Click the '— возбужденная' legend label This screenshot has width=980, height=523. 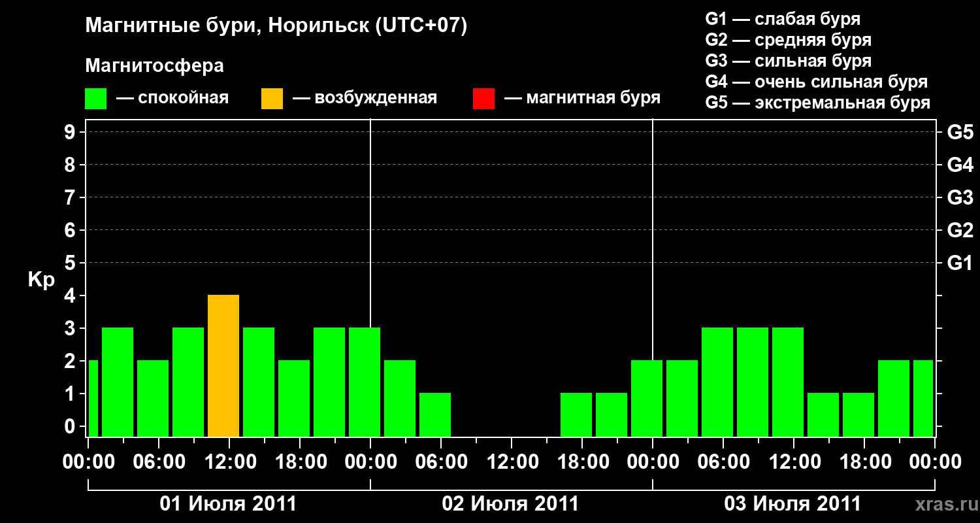pos(365,98)
